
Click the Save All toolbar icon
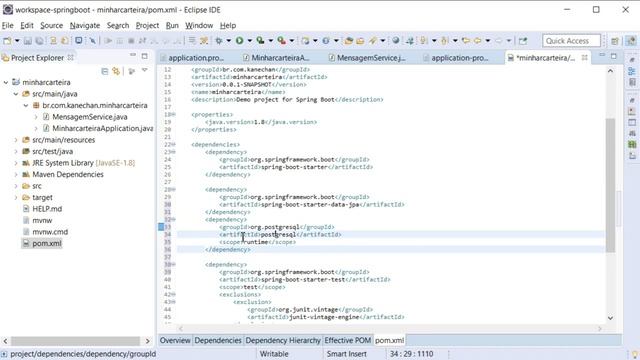39,41
